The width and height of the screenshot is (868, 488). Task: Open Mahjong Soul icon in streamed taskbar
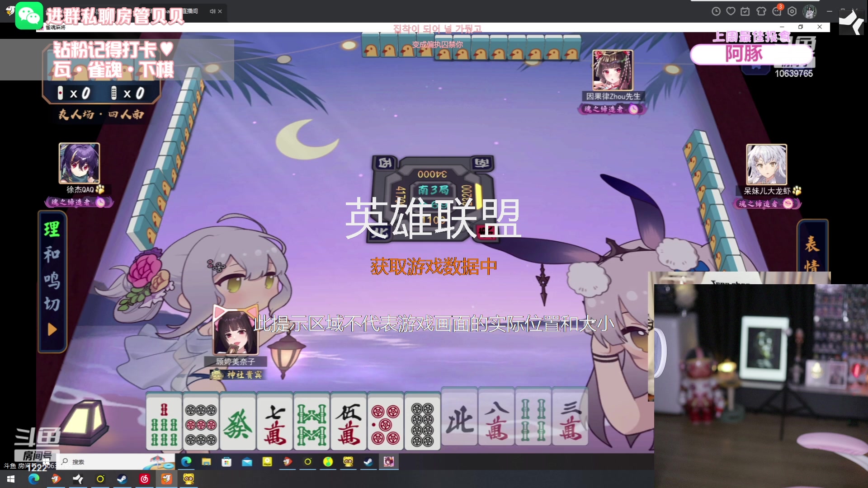[389, 461]
